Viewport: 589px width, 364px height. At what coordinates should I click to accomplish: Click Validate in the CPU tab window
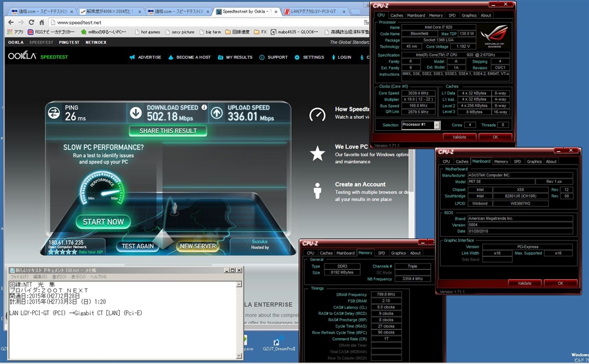460,137
